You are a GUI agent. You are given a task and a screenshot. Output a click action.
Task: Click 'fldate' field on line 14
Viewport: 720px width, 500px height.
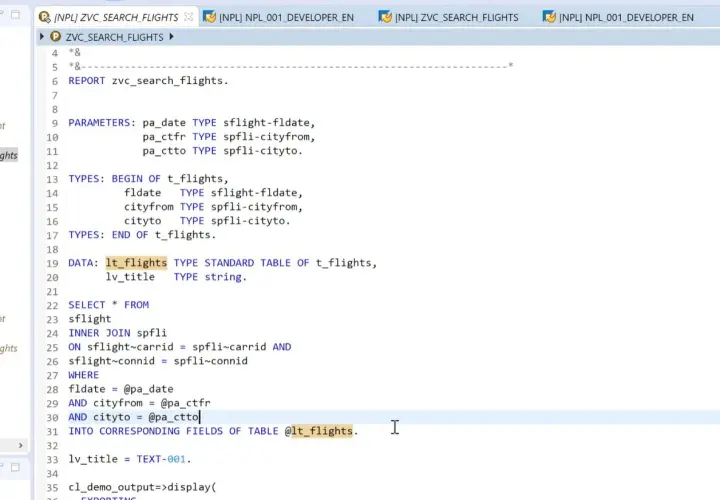tap(142, 193)
